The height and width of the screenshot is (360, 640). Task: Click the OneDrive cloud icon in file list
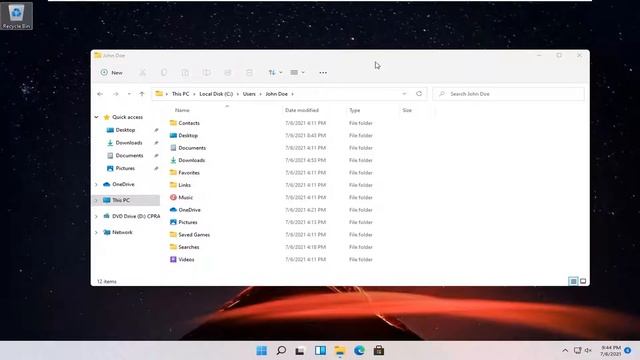point(173,210)
